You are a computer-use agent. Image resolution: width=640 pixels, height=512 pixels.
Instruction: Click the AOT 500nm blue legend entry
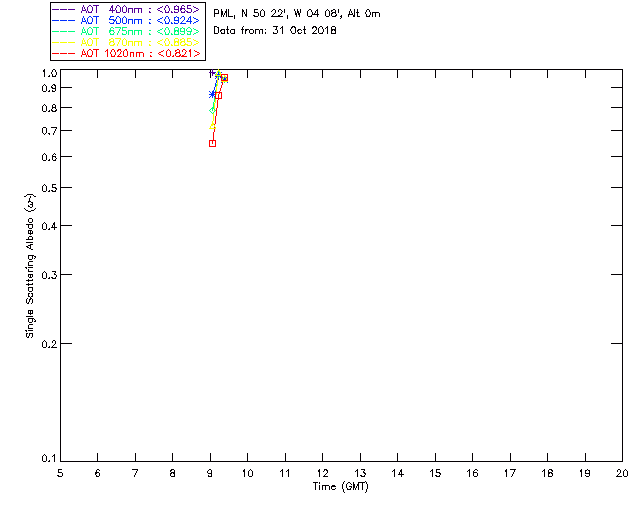pyautogui.click(x=127, y=20)
